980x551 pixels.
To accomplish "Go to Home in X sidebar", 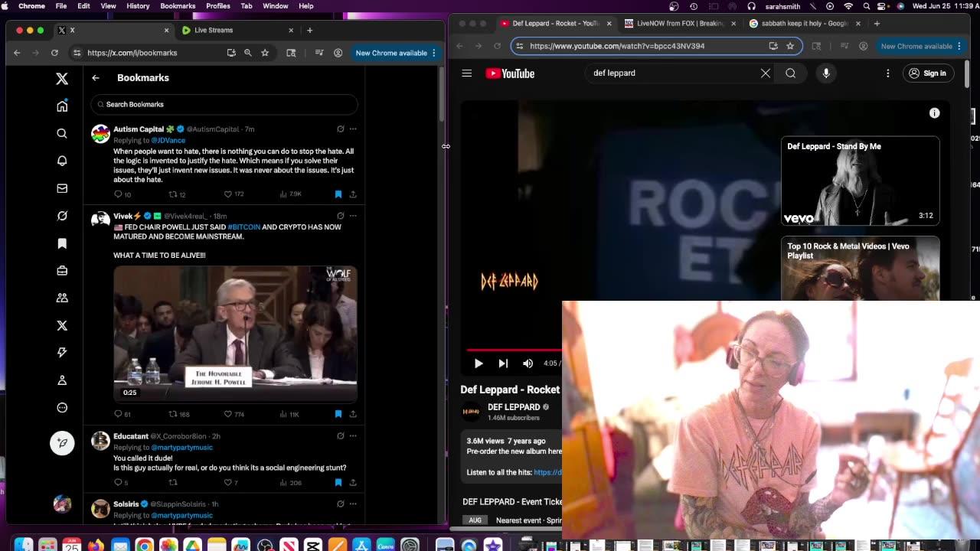I will (62, 106).
